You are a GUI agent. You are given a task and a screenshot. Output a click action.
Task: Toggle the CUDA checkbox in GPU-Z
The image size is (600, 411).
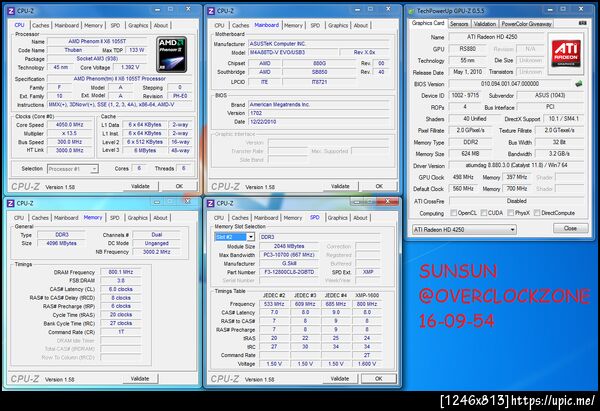tap(484, 213)
